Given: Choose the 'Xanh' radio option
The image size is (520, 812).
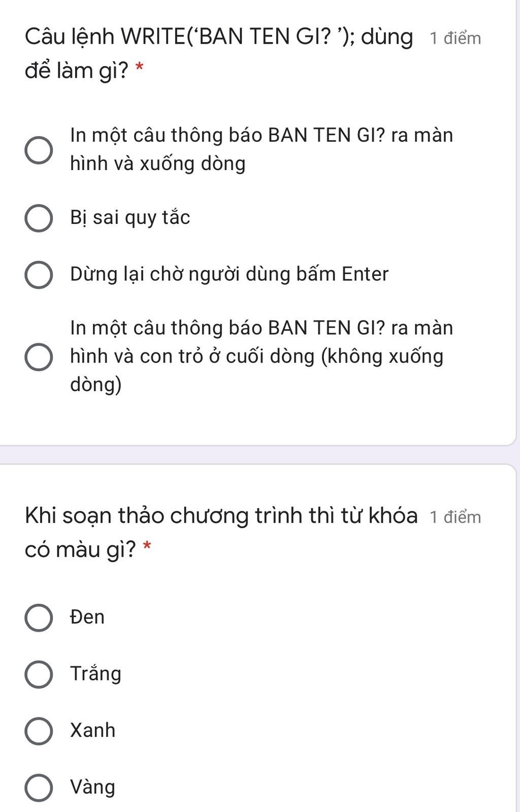Looking at the screenshot, I should 39,731.
